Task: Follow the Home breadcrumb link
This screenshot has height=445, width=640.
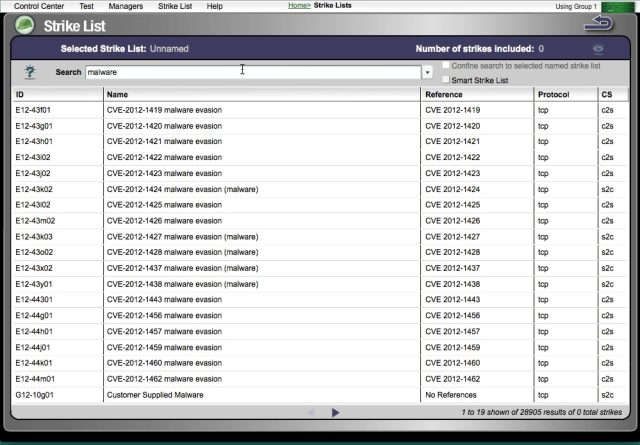Action: point(299,5)
